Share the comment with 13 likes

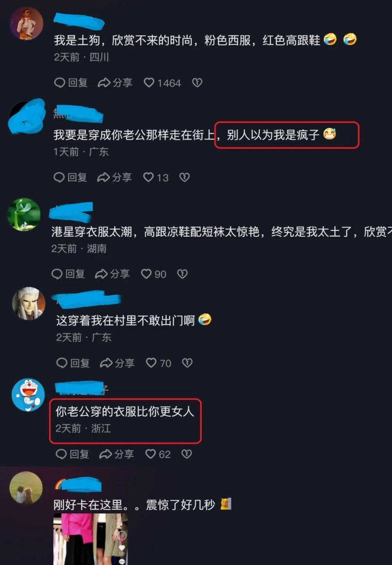114,177
